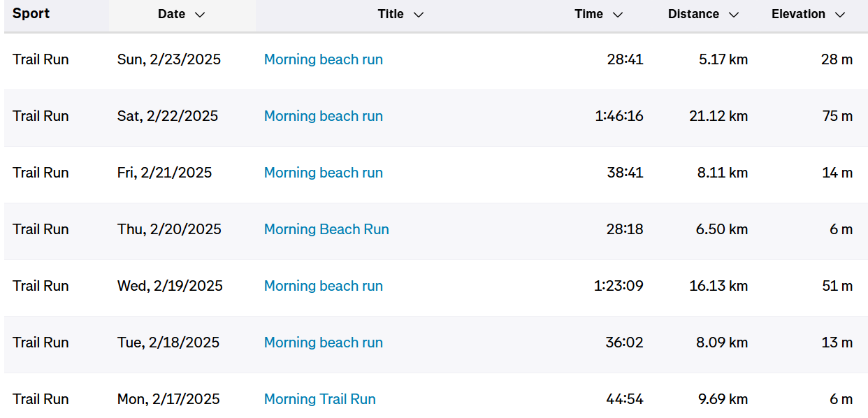Select the Sat, 2/22/2025 row date
Image resolution: width=868 pixels, height=418 pixels.
pyautogui.click(x=168, y=116)
